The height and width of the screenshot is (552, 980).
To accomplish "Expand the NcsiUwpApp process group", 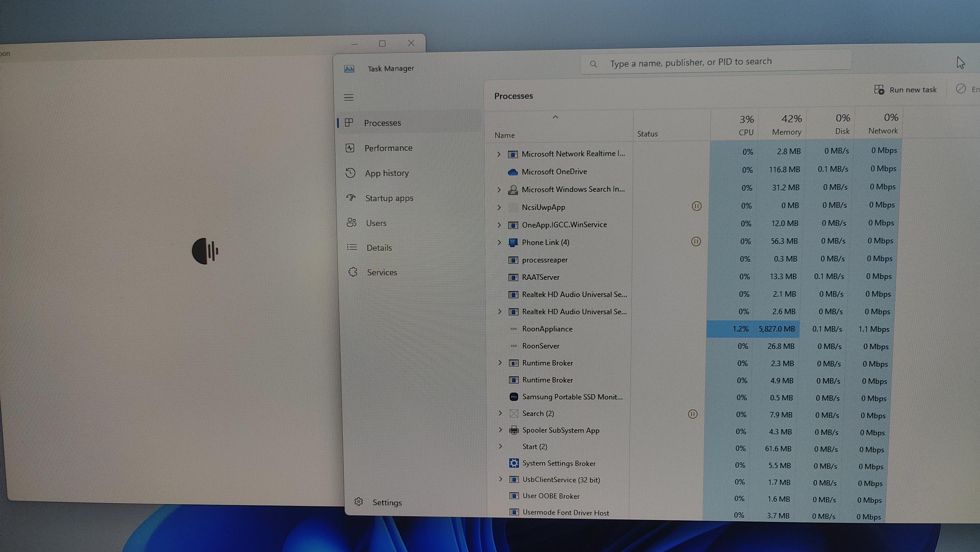I will point(499,207).
